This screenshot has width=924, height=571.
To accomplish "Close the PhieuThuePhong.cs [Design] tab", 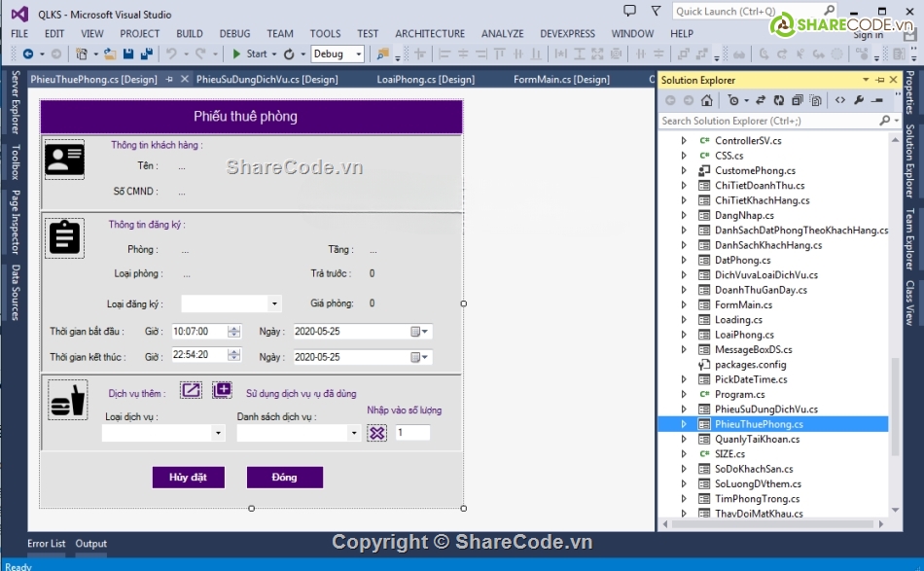I will (x=185, y=79).
